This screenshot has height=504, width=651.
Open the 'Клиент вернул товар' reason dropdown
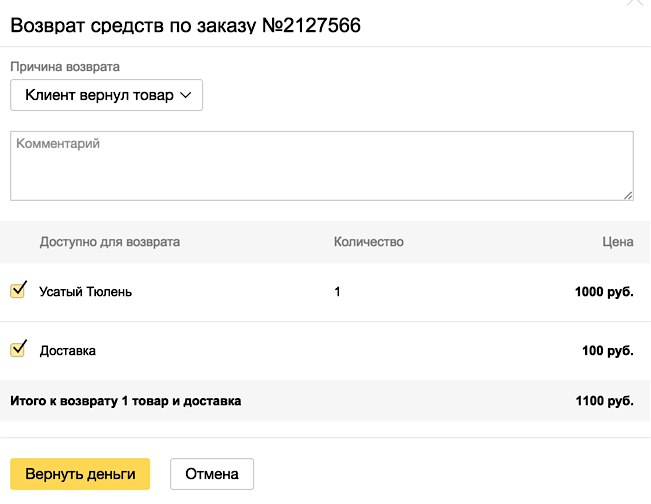pyautogui.click(x=106, y=95)
